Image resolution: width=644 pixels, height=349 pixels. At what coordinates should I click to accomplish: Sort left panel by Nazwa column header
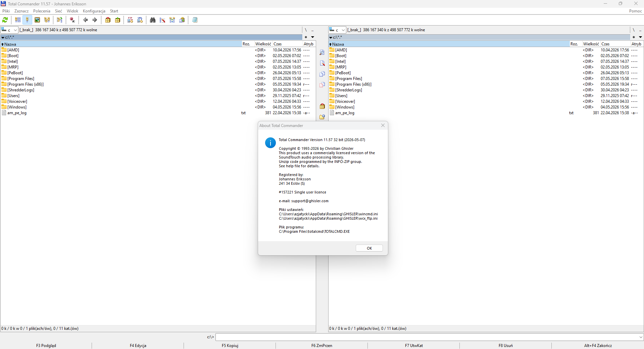[x=121, y=44]
